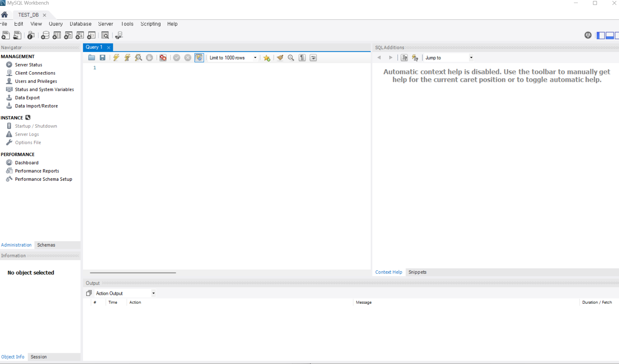
Task: Commit the current transaction
Action: tap(177, 58)
